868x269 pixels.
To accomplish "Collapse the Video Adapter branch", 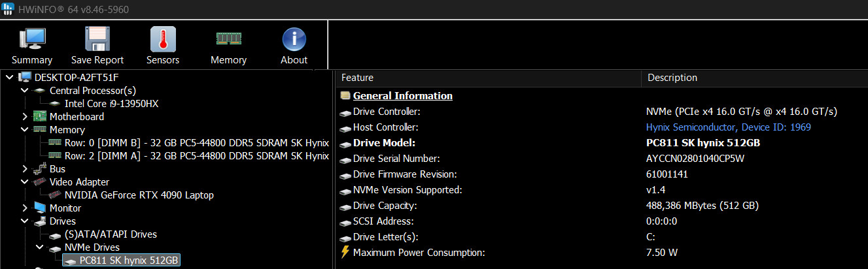I will coord(25,182).
